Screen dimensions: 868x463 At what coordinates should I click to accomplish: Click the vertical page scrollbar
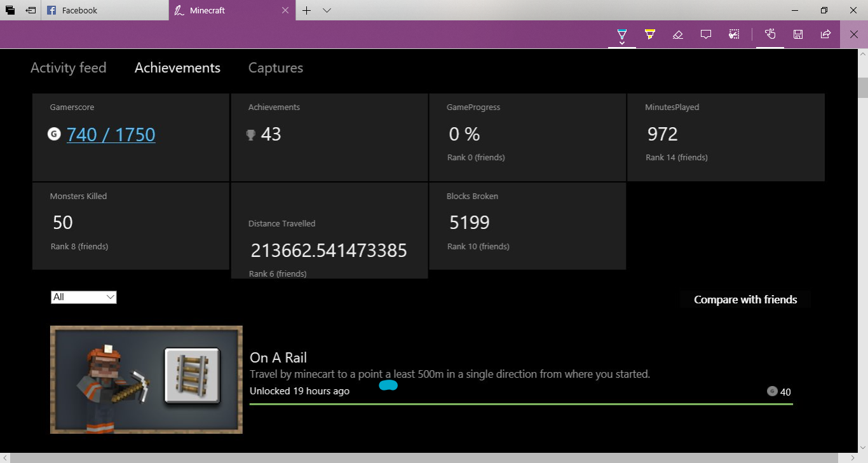pos(862,254)
